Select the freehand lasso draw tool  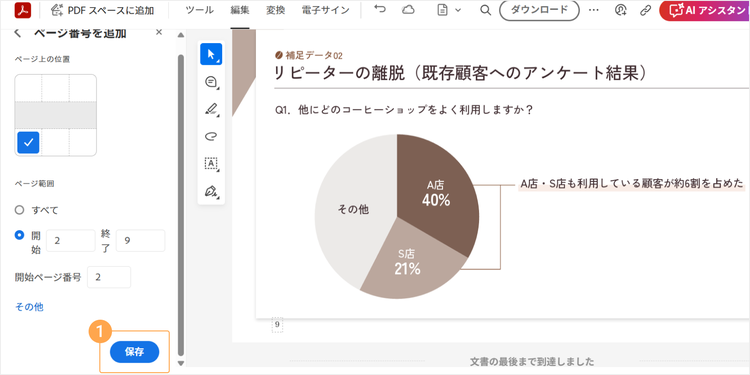point(211,137)
